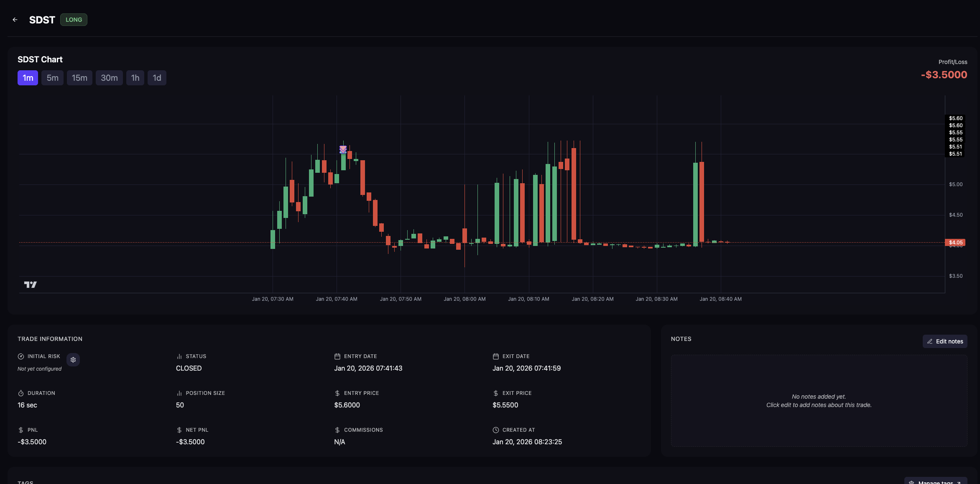Show the 1d daily chart
The height and width of the screenshot is (484, 980).
coord(157,78)
